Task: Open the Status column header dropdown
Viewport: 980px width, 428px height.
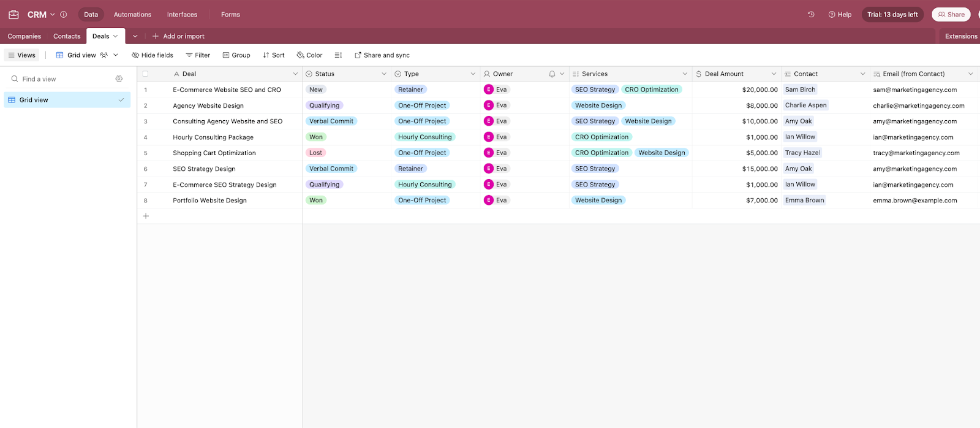Action: point(384,74)
